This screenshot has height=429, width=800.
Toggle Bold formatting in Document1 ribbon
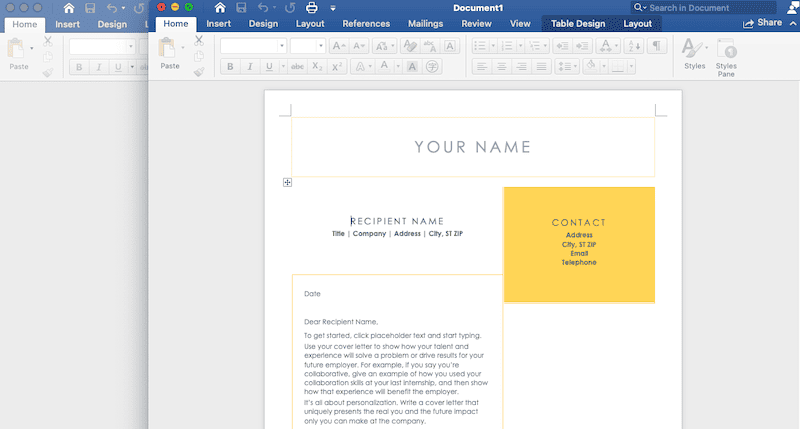point(229,67)
